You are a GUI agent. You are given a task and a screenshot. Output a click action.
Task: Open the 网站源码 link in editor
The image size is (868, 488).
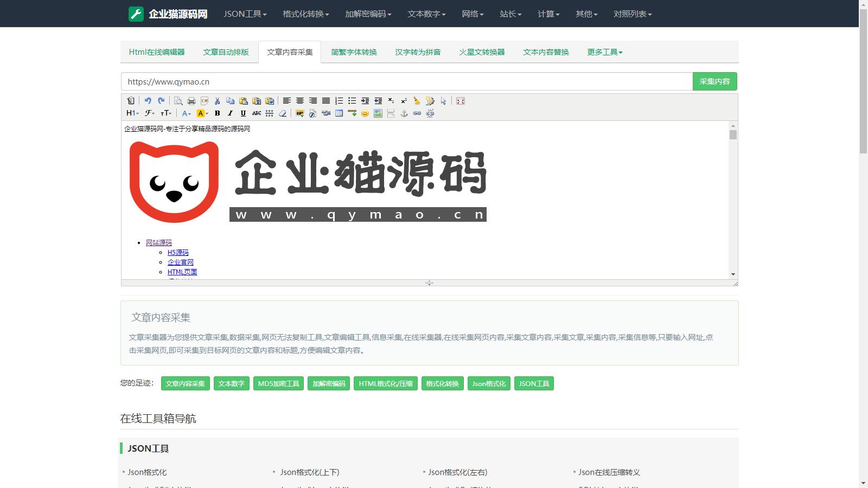[x=158, y=243]
